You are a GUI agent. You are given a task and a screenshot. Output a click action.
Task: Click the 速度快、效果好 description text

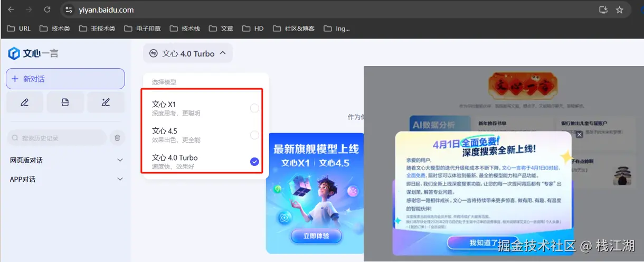(x=173, y=167)
